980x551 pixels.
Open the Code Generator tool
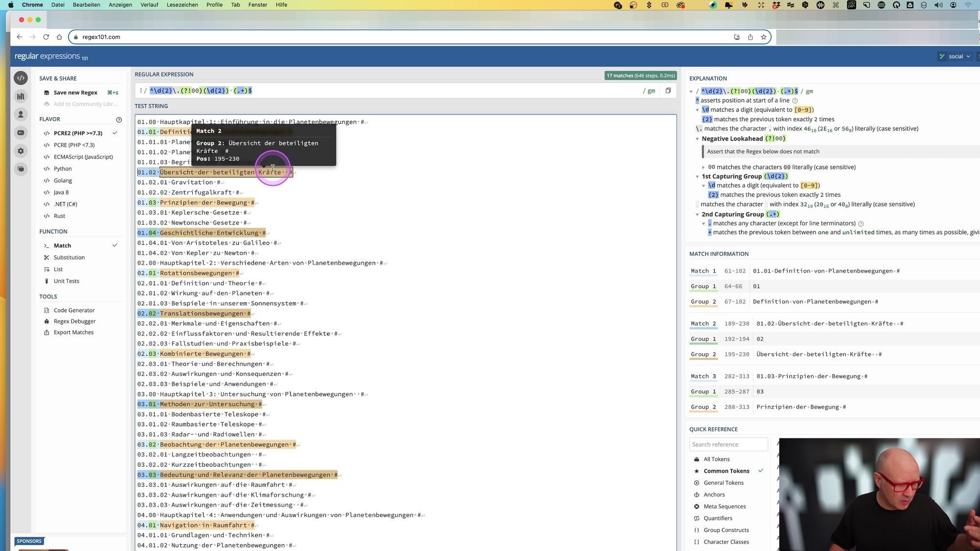pos(74,310)
